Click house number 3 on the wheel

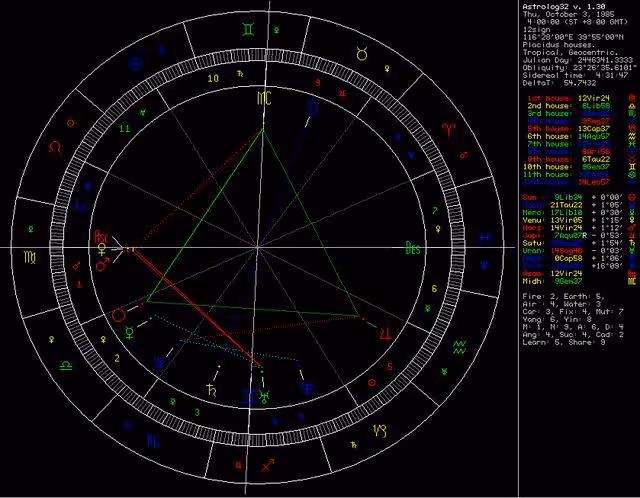click(x=197, y=412)
